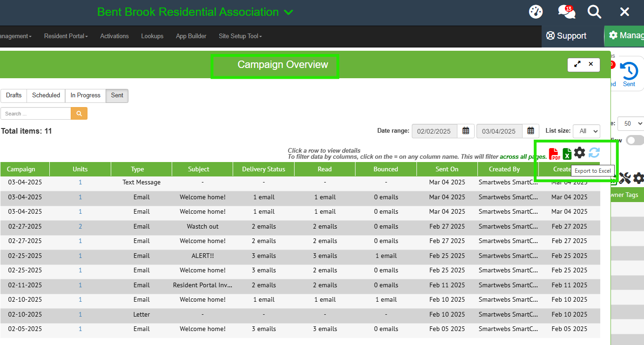Open the Activations menu item

coord(114,36)
